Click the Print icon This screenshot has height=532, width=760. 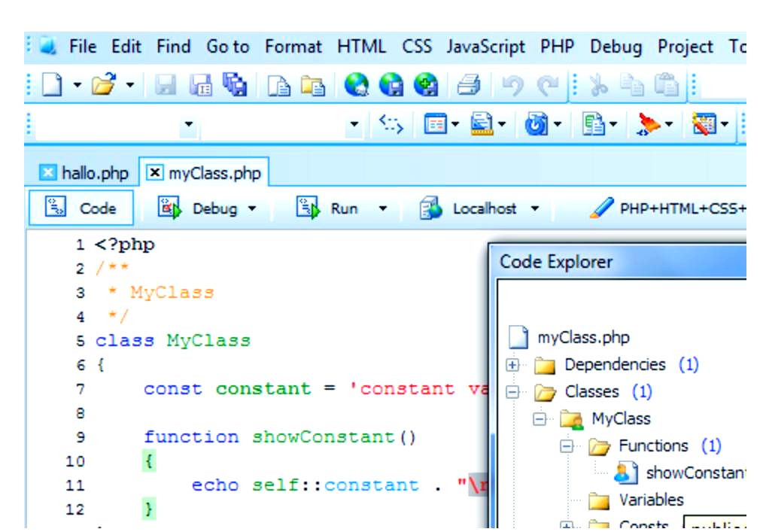[x=470, y=85]
